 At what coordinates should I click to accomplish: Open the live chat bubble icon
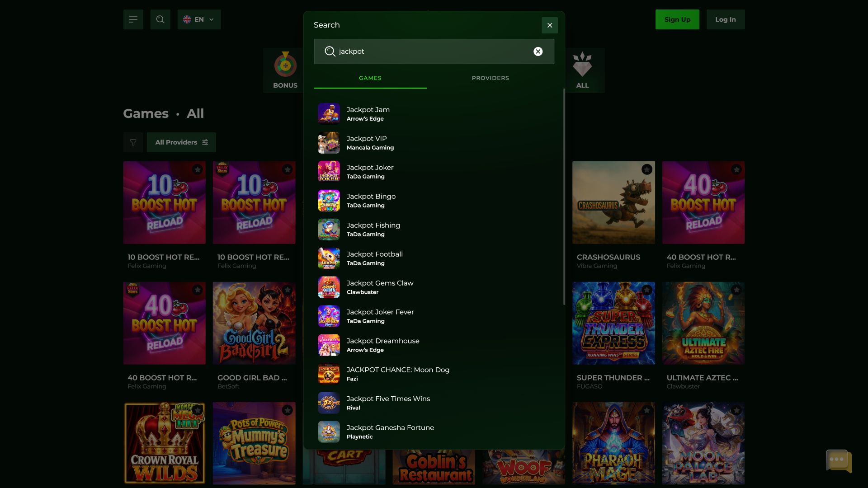[x=839, y=461]
